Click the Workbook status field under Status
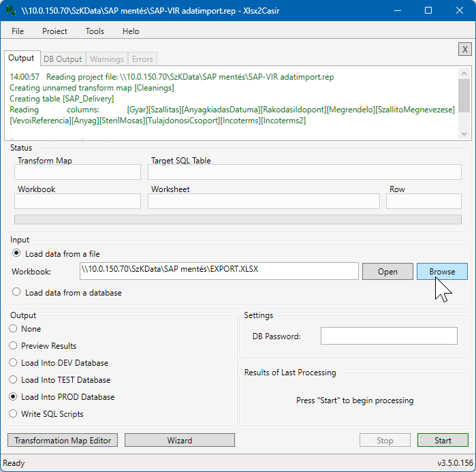Image resolution: width=476 pixels, height=472 pixels. [78, 201]
